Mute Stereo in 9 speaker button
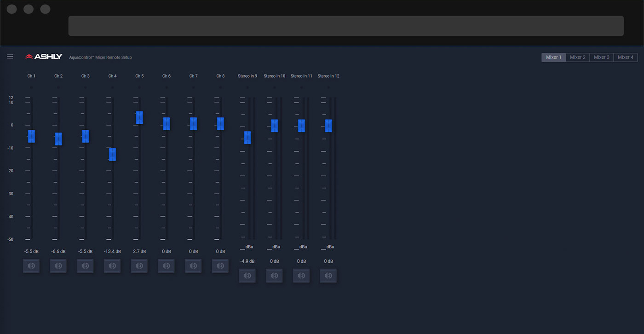Image resolution: width=644 pixels, height=334 pixels. (247, 276)
